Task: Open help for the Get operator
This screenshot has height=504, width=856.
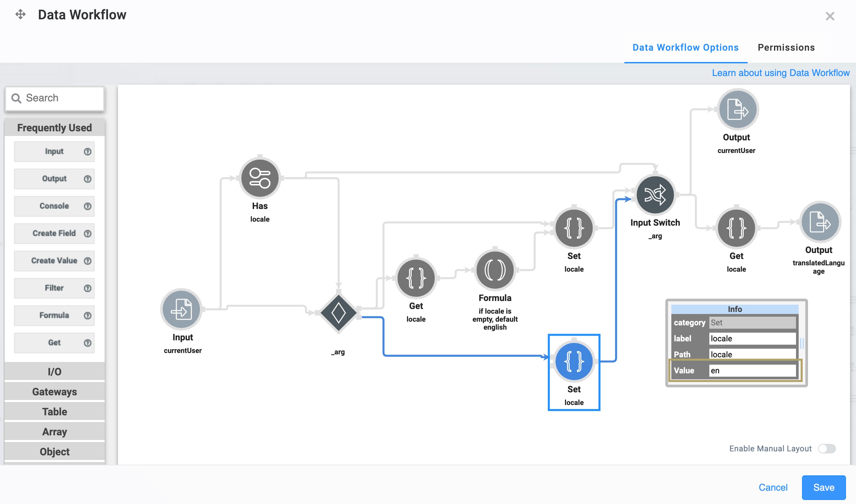Action: tap(88, 343)
